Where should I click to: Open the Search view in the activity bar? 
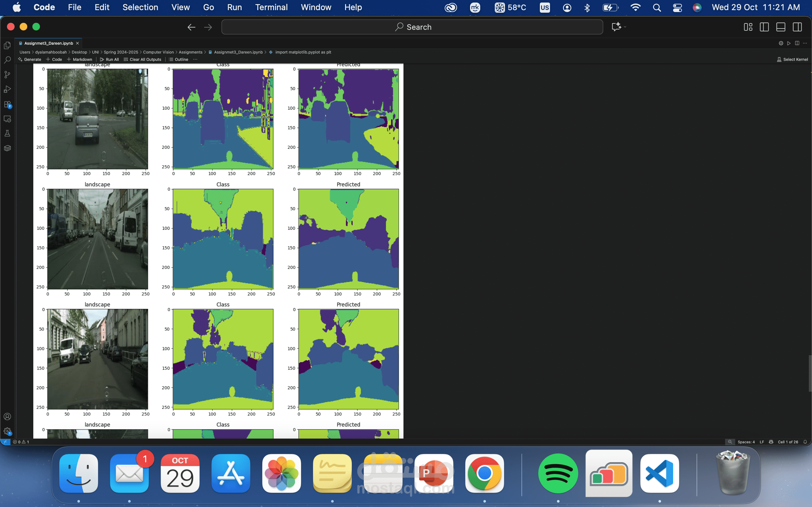(x=7, y=60)
